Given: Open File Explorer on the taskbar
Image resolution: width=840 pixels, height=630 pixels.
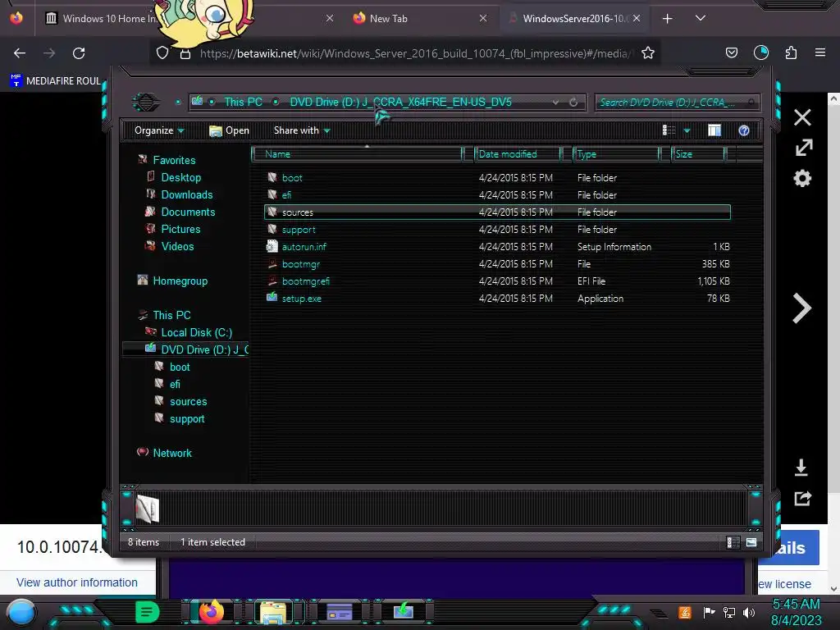Looking at the screenshot, I should pos(272,612).
